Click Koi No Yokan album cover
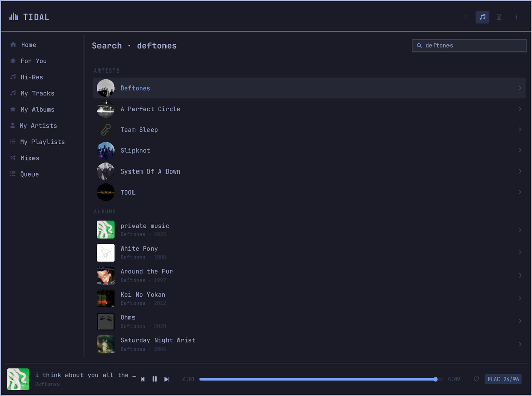Image resolution: width=532 pixels, height=396 pixels. [106, 298]
